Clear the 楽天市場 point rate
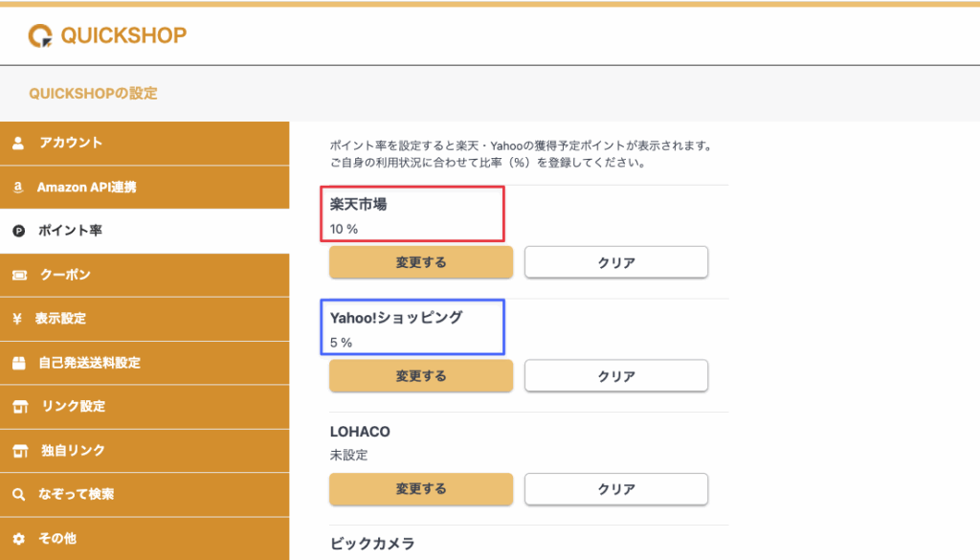 point(615,262)
